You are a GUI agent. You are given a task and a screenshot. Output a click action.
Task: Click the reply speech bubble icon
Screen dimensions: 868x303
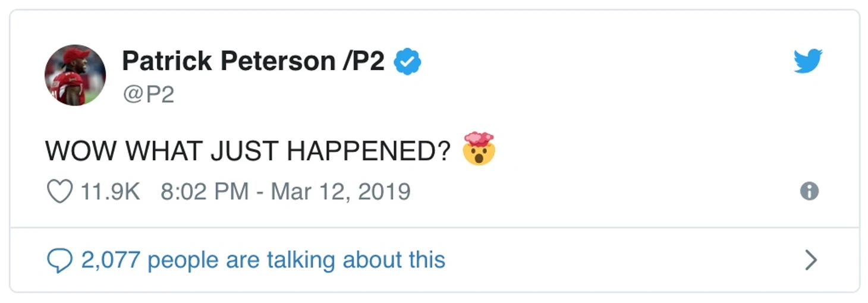point(59,261)
